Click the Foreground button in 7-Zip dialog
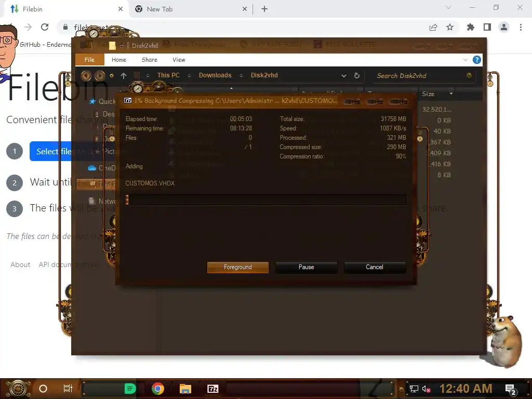The height and width of the screenshot is (399, 532). tap(237, 267)
